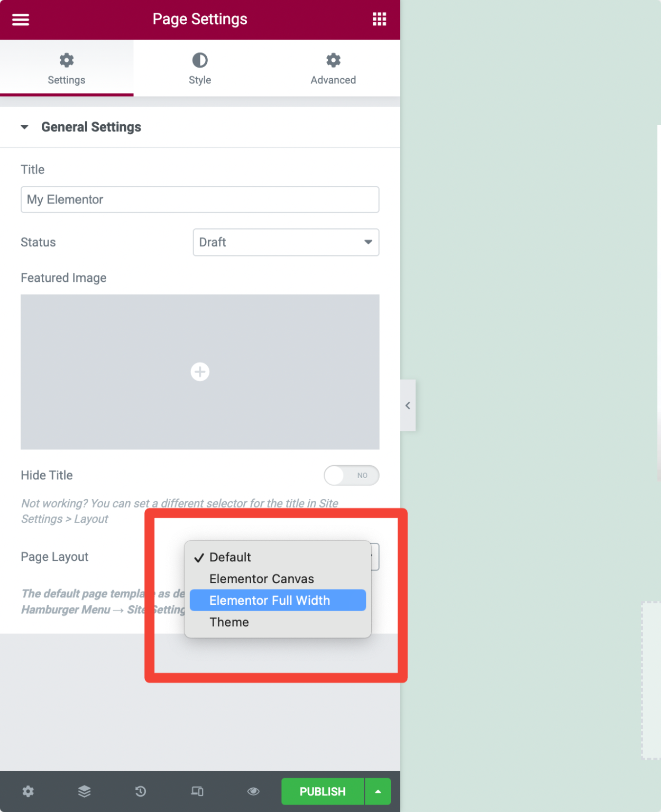
Task: Open Publish options arrow
Action: coord(378,791)
